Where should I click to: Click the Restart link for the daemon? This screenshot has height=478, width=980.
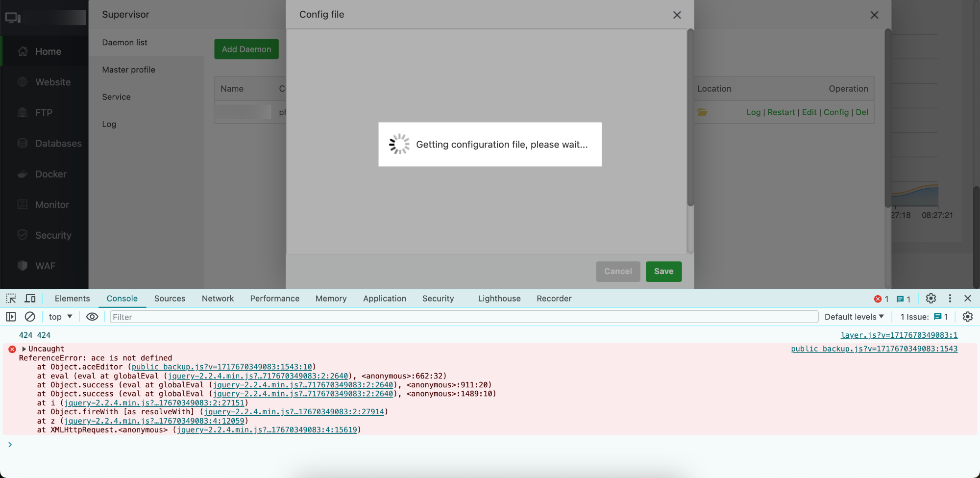coord(781,112)
